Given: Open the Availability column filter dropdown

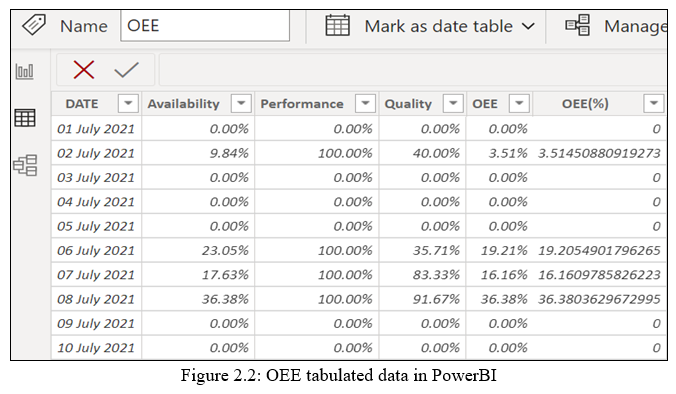Looking at the screenshot, I should coord(241,103).
